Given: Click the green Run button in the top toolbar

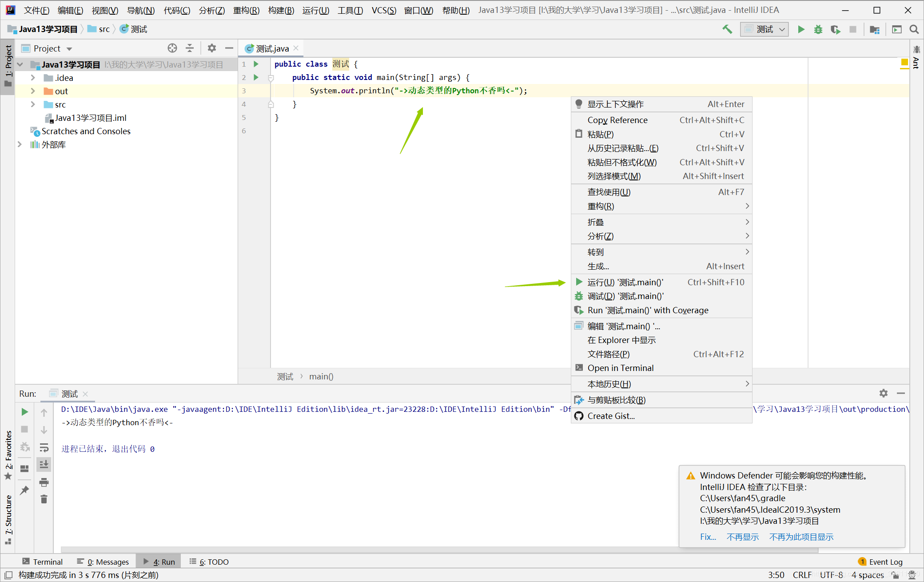Looking at the screenshot, I should tap(801, 29).
